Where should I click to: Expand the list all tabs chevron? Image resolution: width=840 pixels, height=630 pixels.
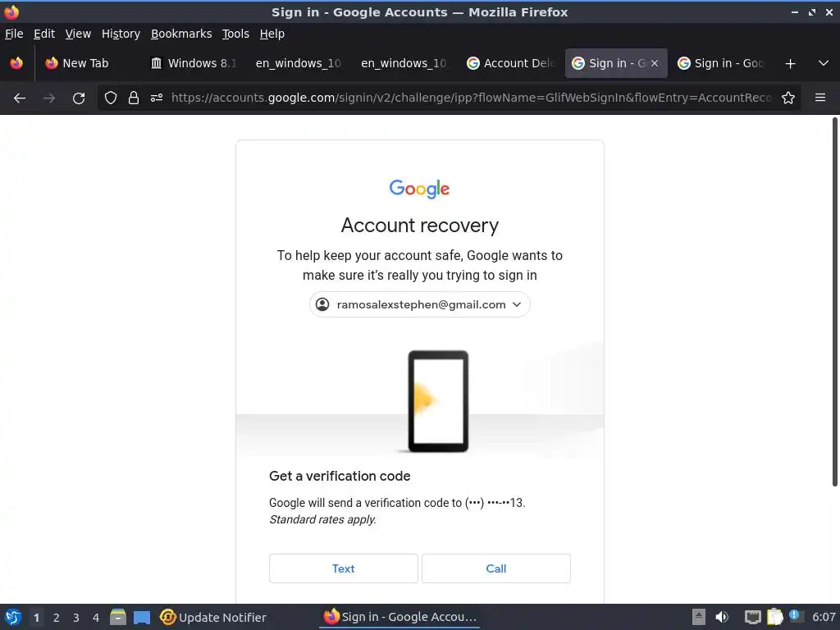coord(824,63)
